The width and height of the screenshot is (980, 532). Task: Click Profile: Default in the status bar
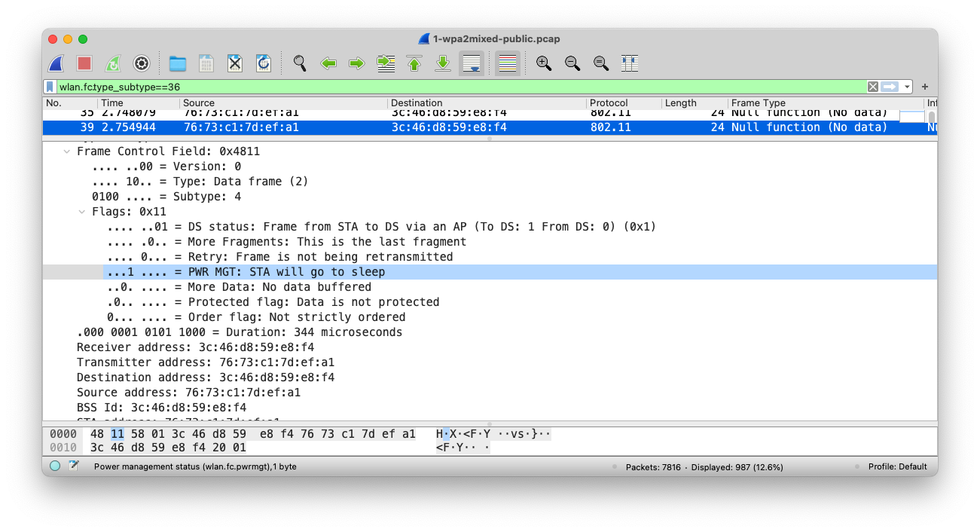point(897,466)
